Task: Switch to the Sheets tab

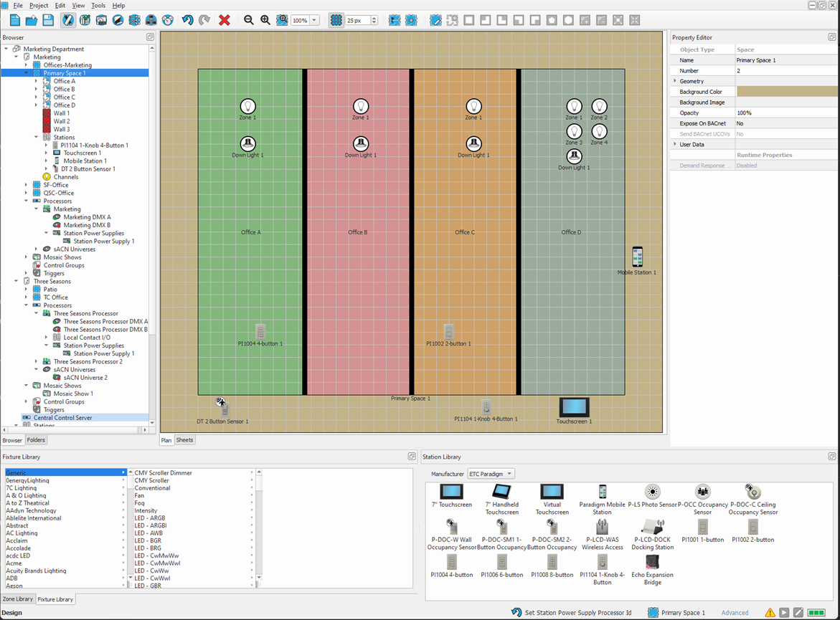Action: (184, 440)
